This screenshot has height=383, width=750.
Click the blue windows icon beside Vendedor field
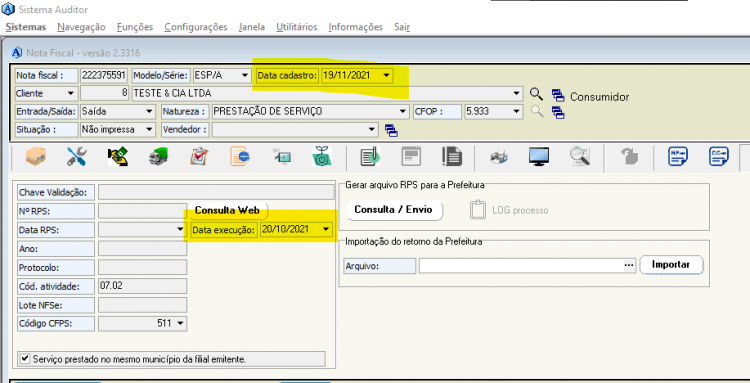click(391, 130)
